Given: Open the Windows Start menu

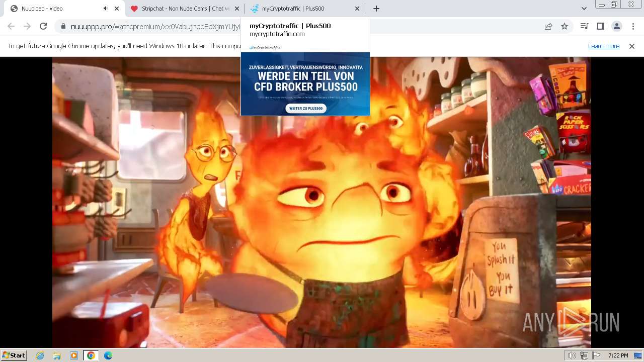Looking at the screenshot, I should pos(14,355).
